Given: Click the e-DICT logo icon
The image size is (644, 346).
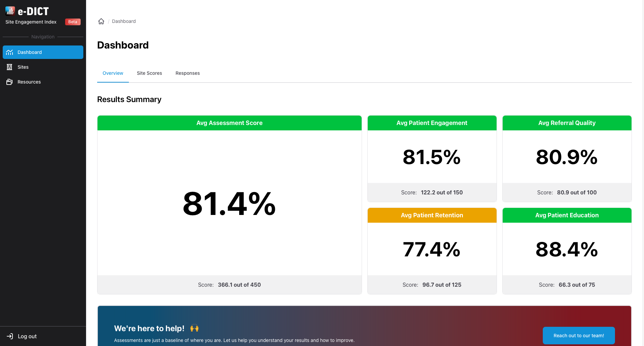Looking at the screenshot, I should click(x=10, y=11).
